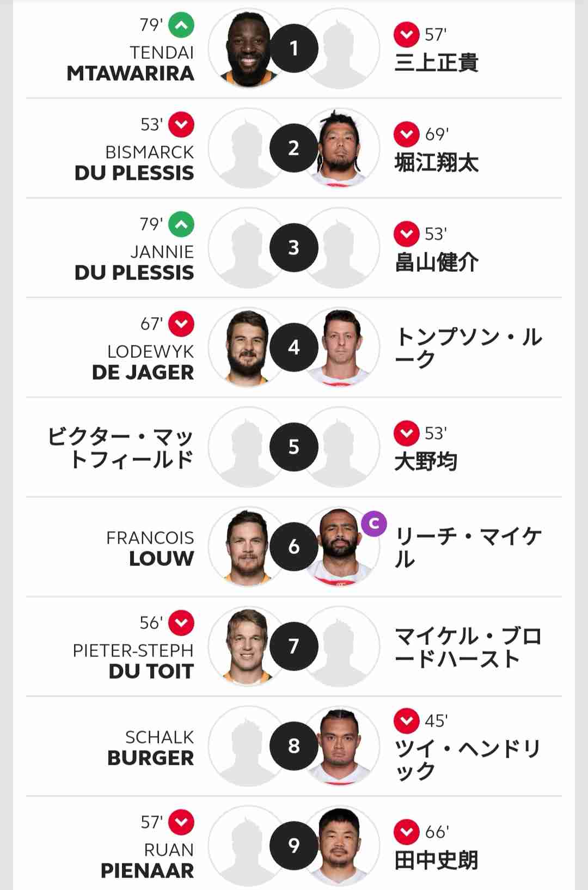Open player name ビクター・マットフィールド
Screen dimensions: 588x890
click(120, 447)
